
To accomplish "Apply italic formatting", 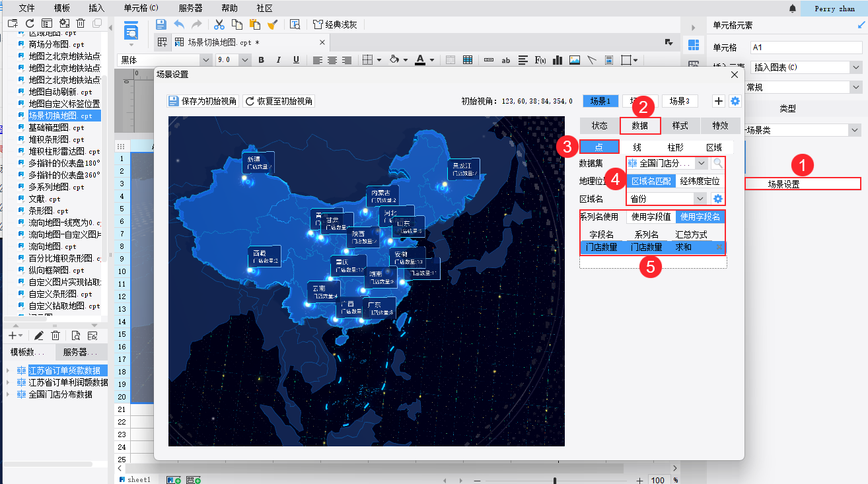I will [x=278, y=60].
